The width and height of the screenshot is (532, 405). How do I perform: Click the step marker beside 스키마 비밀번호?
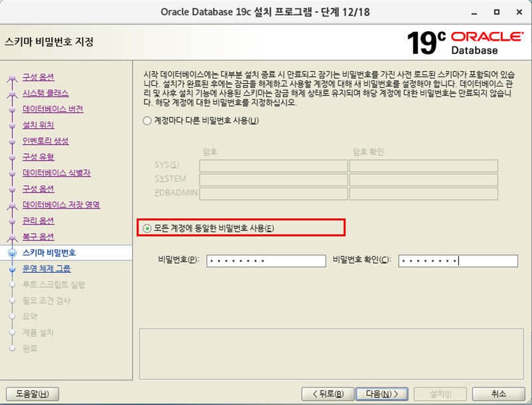point(12,253)
